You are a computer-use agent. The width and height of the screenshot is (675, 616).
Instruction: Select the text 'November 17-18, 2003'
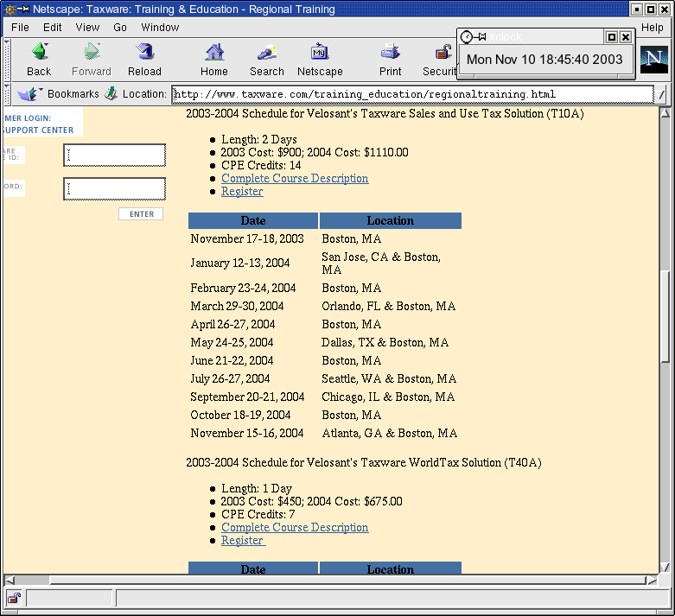click(247, 238)
